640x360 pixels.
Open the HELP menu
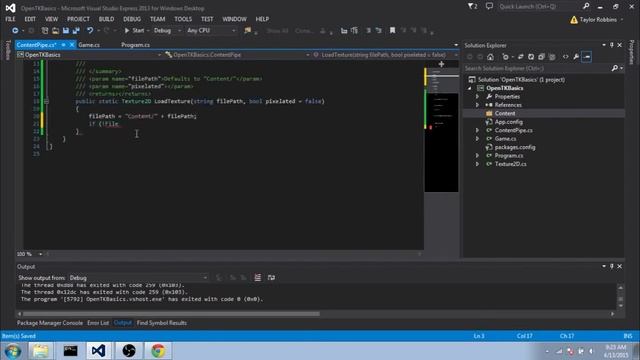(x=262, y=19)
